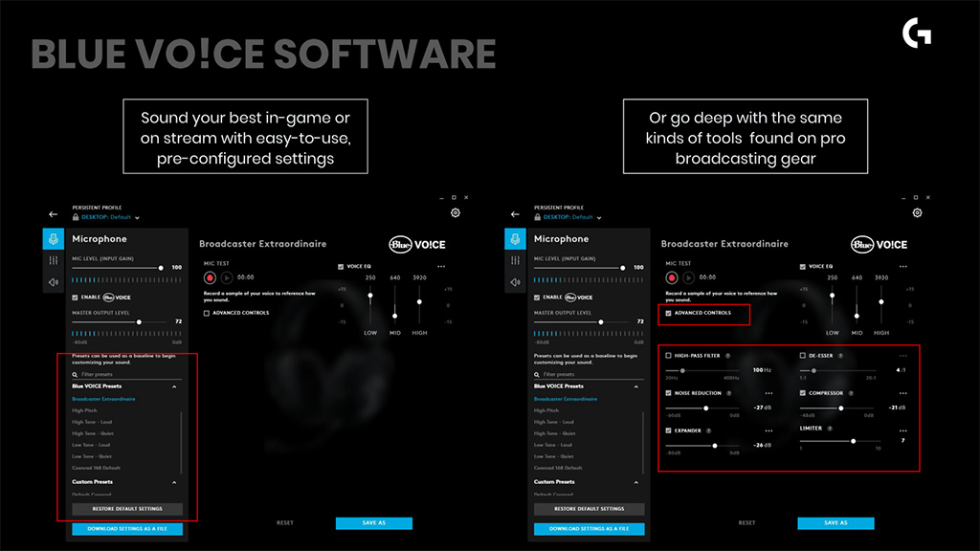Select the microphone sidebar icon in the left window

[54, 238]
